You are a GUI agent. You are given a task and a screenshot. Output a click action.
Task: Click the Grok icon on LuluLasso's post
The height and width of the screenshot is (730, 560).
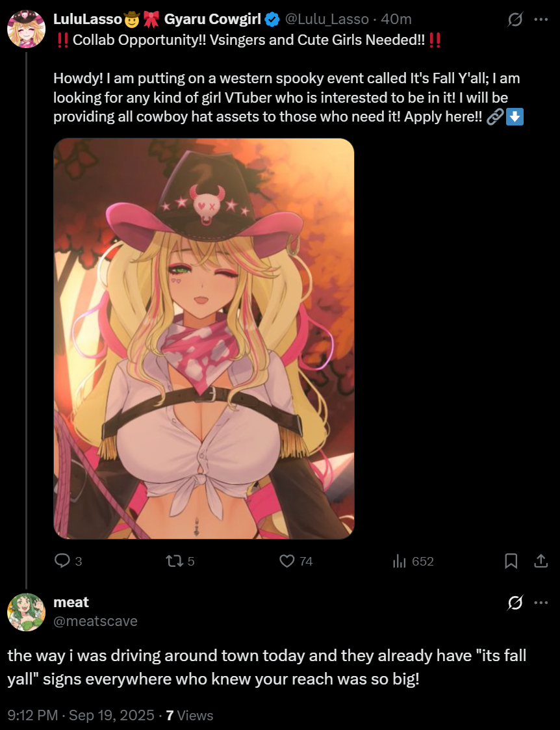pyautogui.click(x=515, y=20)
